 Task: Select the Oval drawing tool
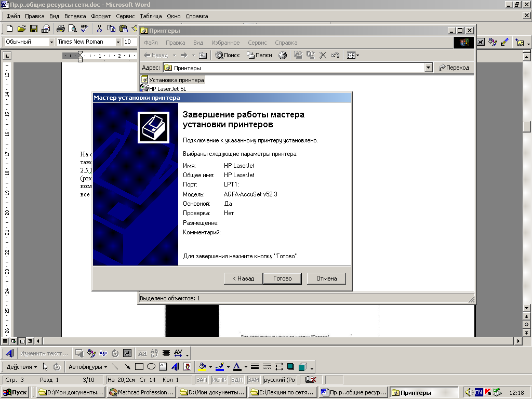tap(151, 366)
